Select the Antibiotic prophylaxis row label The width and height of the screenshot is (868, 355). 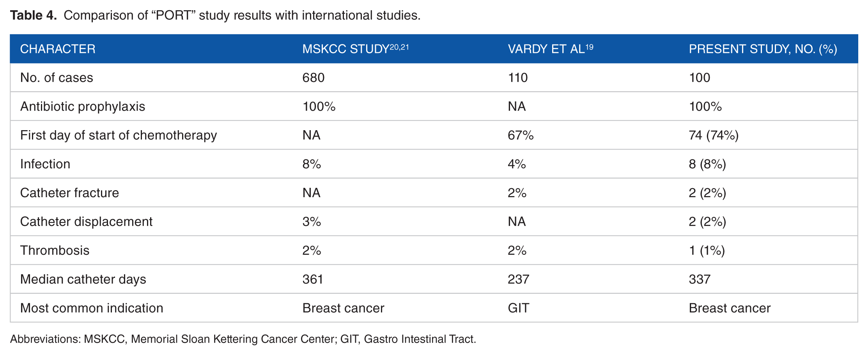[83, 106]
